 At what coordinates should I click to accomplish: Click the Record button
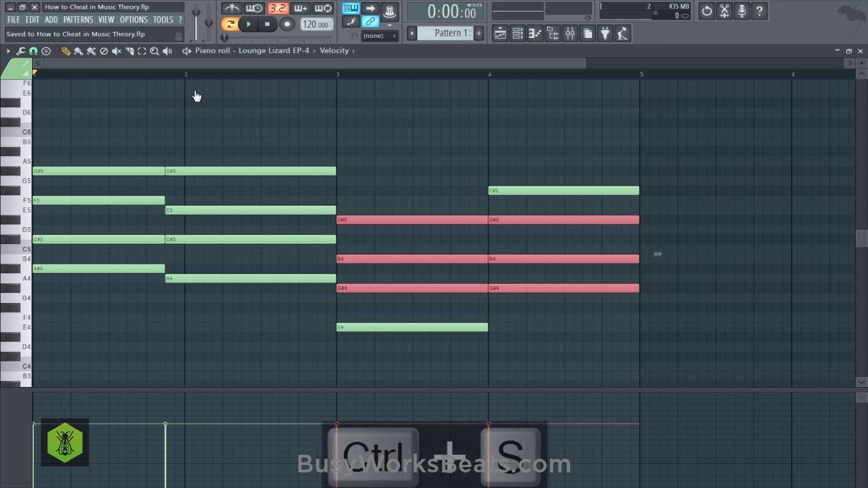(x=287, y=24)
